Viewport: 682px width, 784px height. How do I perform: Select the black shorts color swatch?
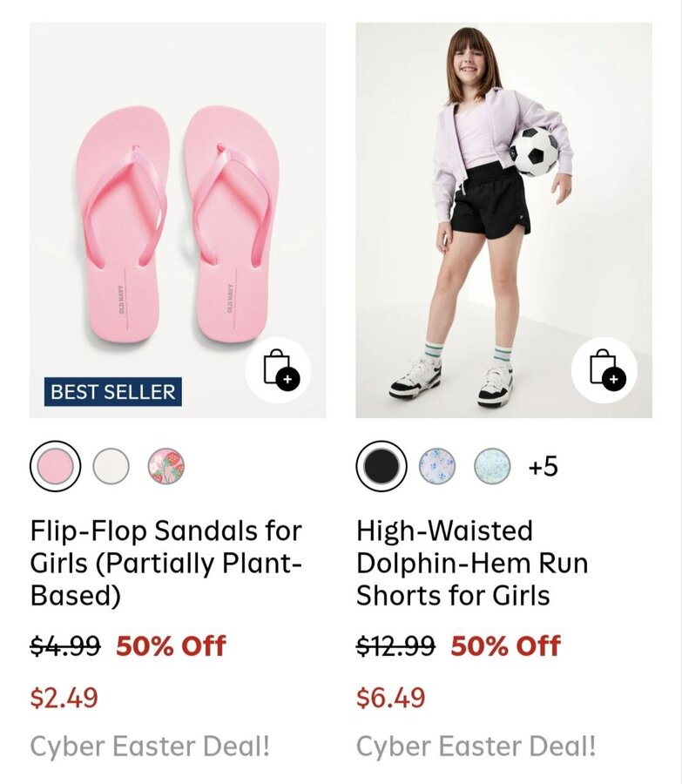coord(381,467)
